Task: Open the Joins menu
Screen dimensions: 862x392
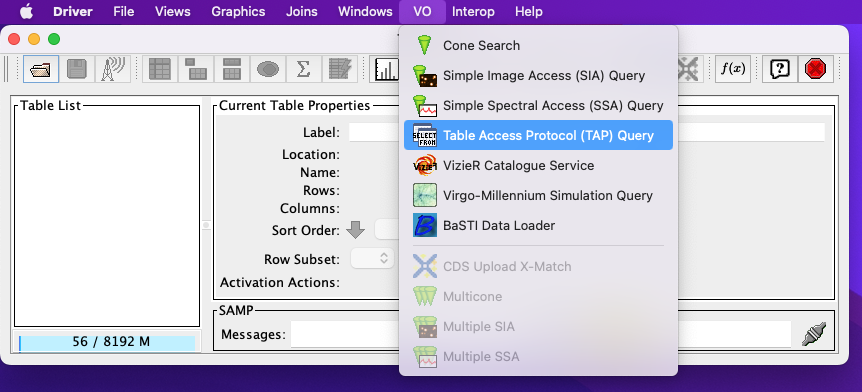Action: click(x=302, y=12)
